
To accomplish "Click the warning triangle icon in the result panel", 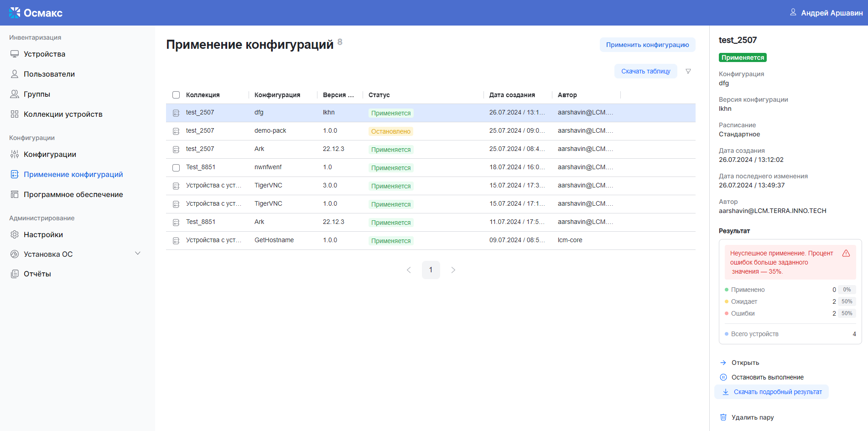I will click(846, 254).
